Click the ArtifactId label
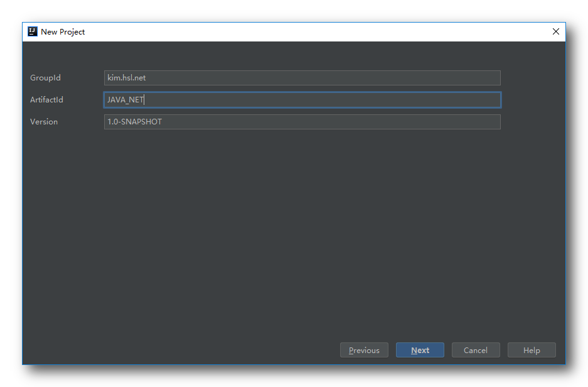Image resolution: width=588 pixels, height=387 pixels. coord(46,99)
